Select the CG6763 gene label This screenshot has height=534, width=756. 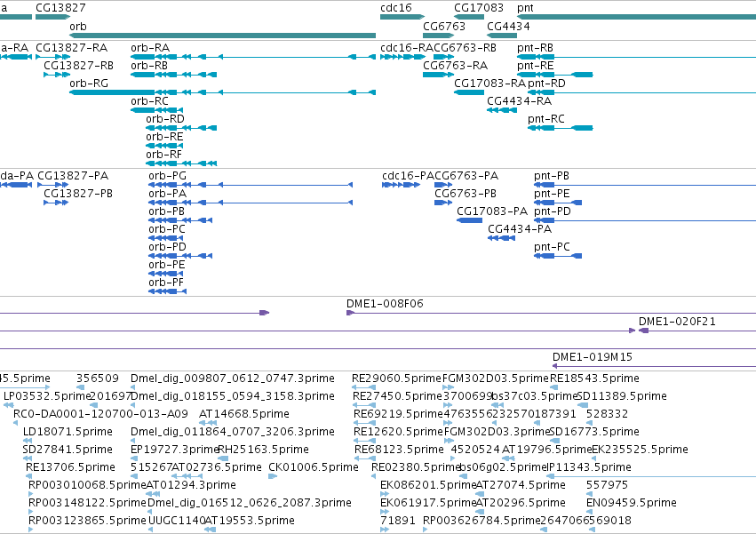pos(444,26)
